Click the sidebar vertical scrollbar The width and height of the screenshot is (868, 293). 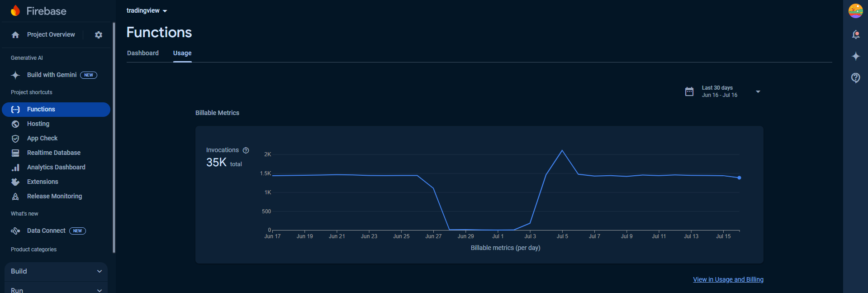click(114, 136)
